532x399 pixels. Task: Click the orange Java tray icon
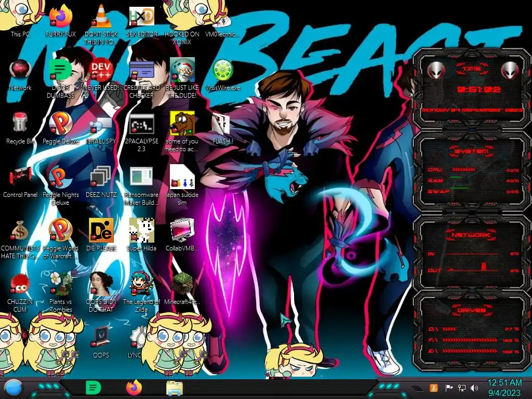(x=434, y=388)
